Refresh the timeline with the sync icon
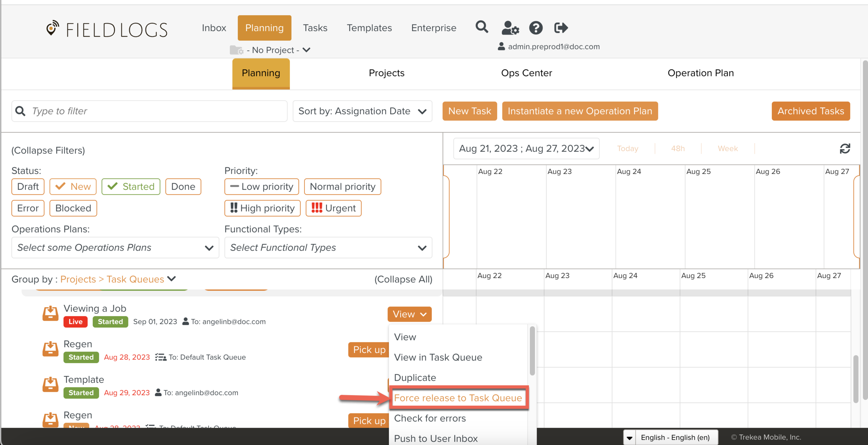The height and width of the screenshot is (445, 868). pos(845,149)
